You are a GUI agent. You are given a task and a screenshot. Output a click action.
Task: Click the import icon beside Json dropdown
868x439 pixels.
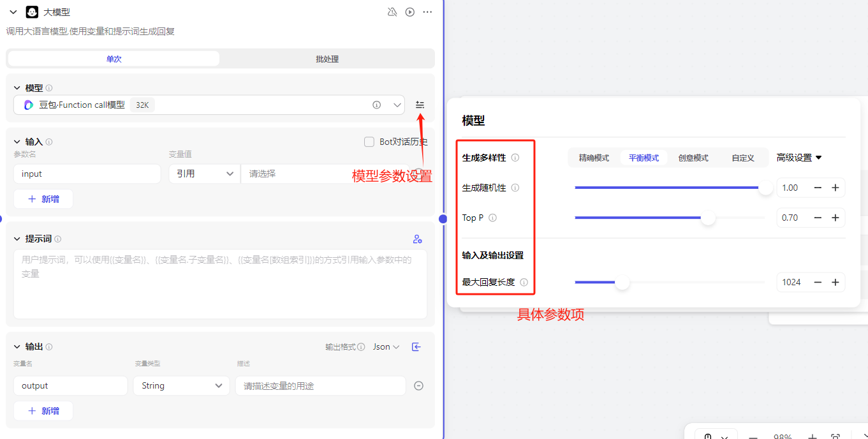pyautogui.click(x=416, y=346)
